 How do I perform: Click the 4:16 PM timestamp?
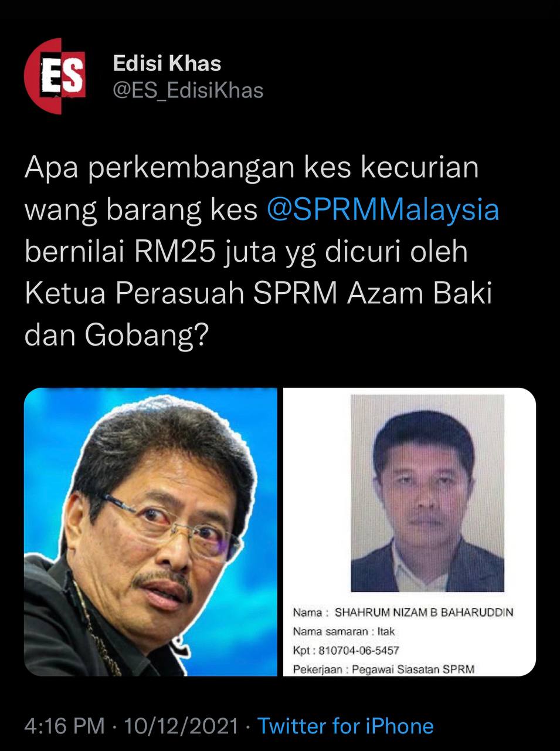coord(65,726)
